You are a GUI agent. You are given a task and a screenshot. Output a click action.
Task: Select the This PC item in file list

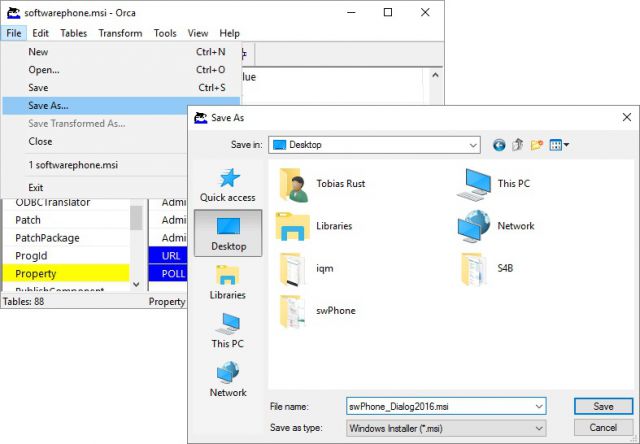[493, 184]
